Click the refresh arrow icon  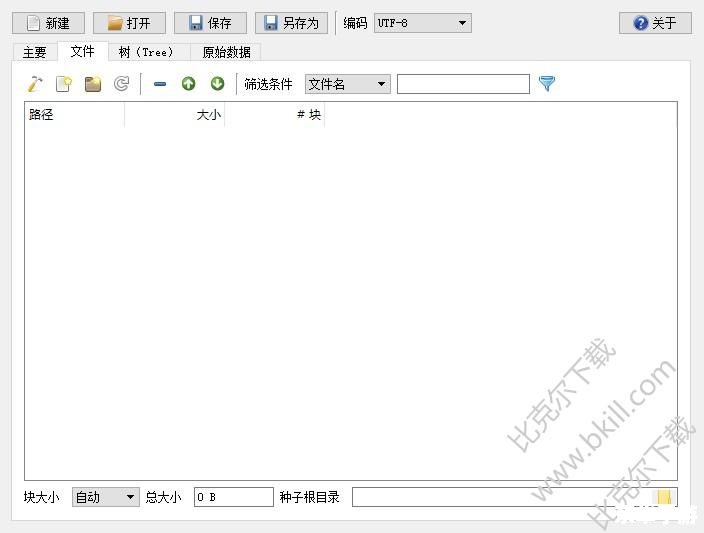[x=121, y=84]
